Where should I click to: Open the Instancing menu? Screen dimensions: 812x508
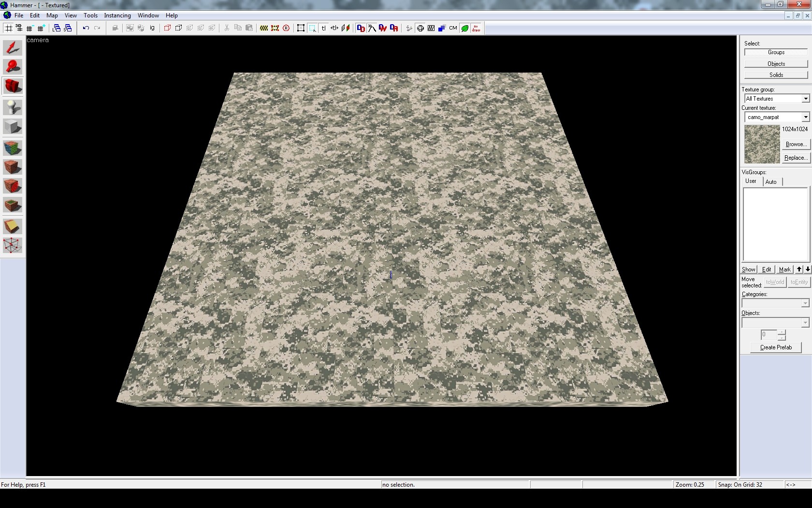[x=117, y=15]
